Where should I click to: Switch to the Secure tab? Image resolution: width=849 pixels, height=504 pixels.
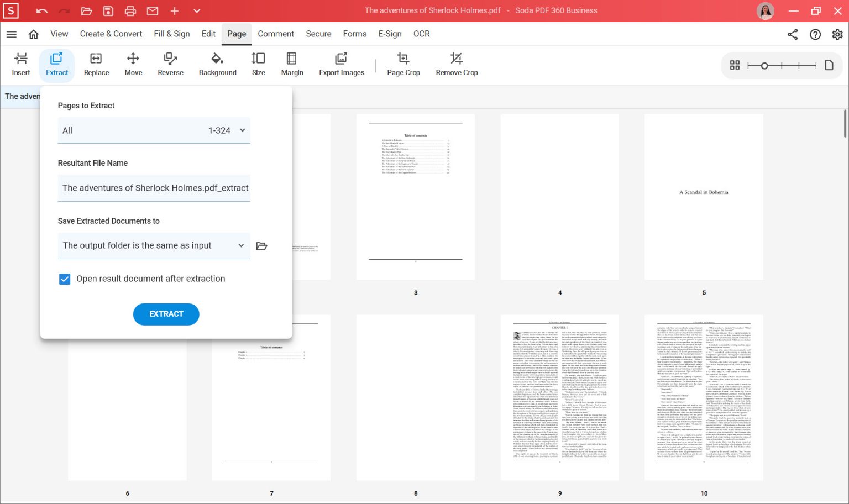coord(318,34)
